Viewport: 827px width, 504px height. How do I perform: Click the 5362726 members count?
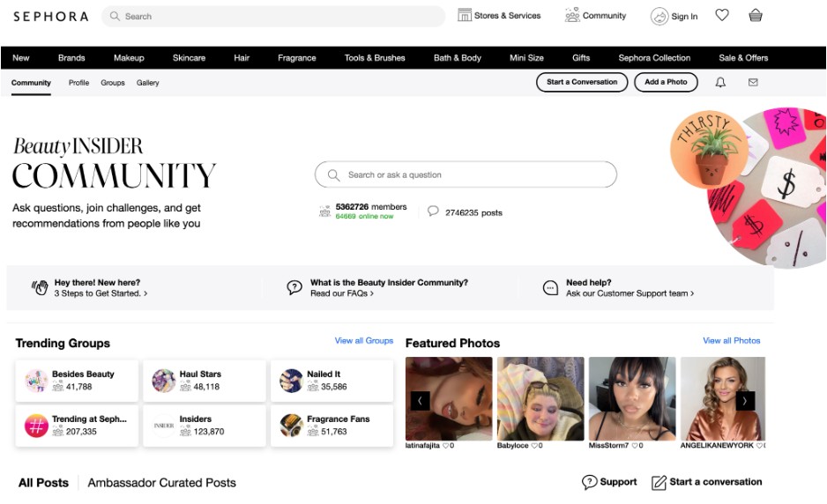[371, 207]
